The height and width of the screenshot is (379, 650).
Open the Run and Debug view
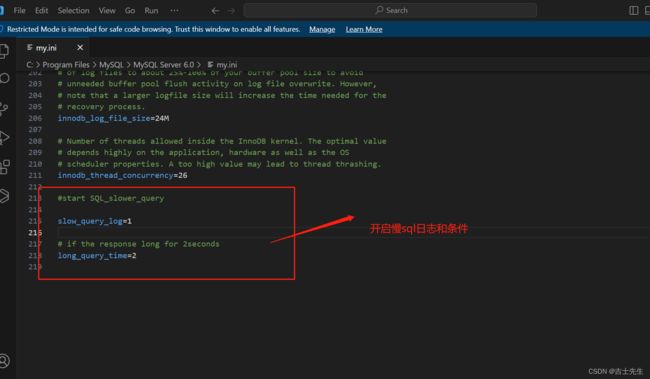(x=4, y=138)
